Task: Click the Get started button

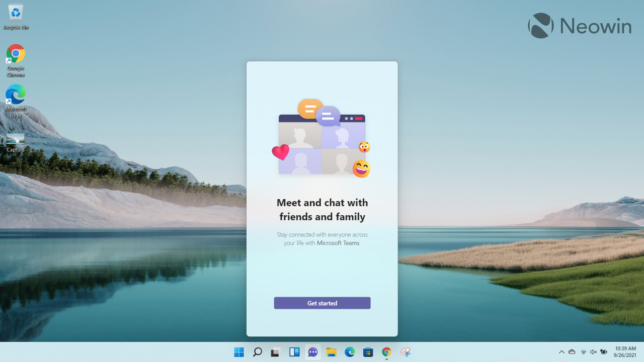Action: click(x=322, y=303)
